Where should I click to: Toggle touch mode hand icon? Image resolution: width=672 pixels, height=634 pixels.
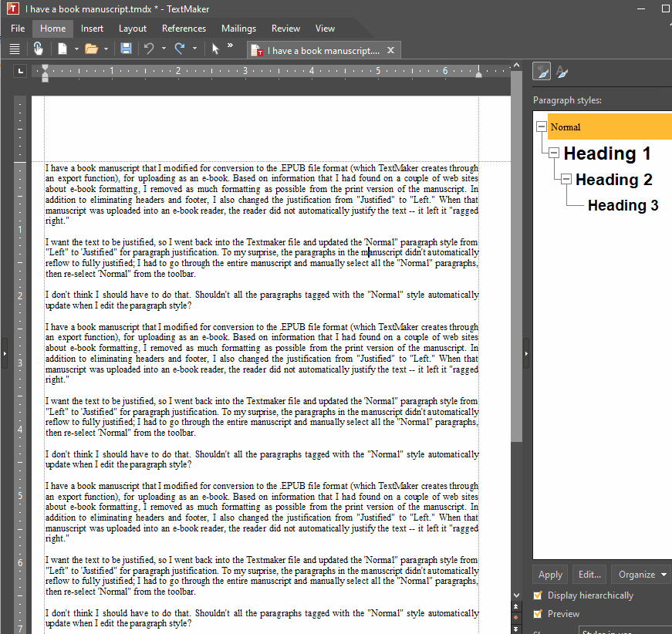(x=39, y=49)
